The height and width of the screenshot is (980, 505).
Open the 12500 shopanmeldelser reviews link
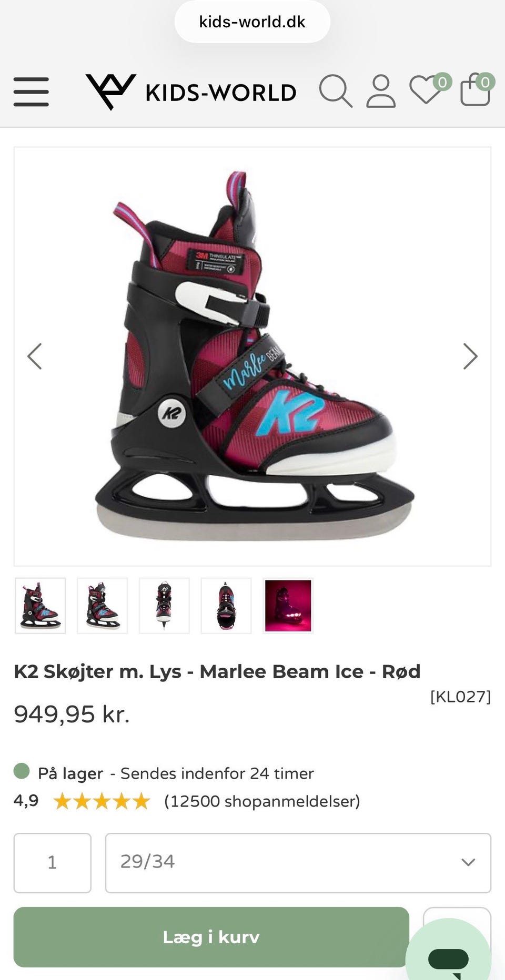(262, 801)
